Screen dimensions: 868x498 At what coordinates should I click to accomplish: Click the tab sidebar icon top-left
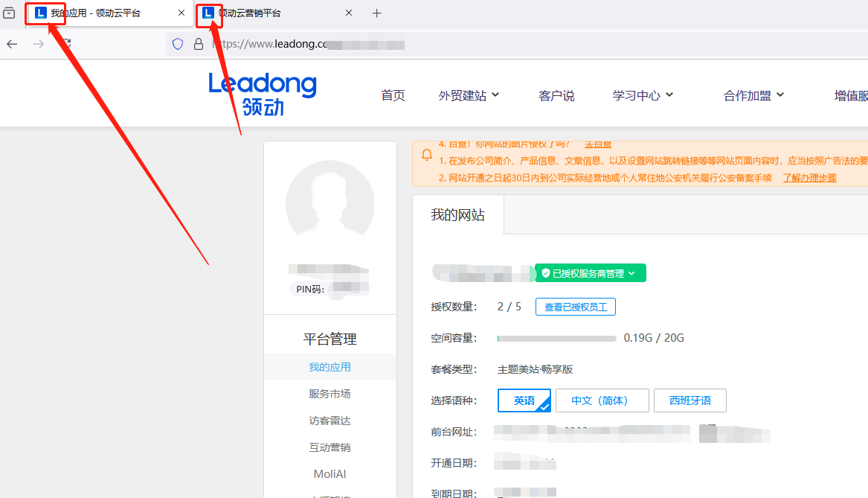8,13
